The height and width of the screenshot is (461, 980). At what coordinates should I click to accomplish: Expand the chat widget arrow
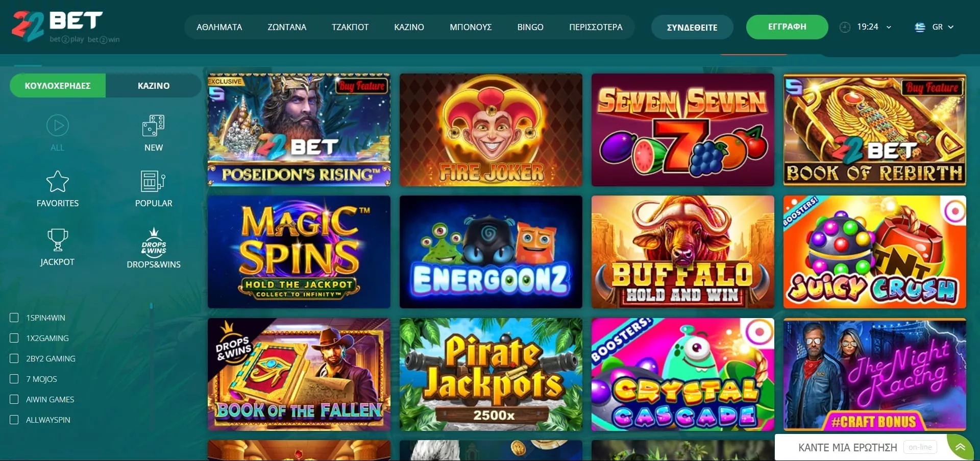[960, 447]
